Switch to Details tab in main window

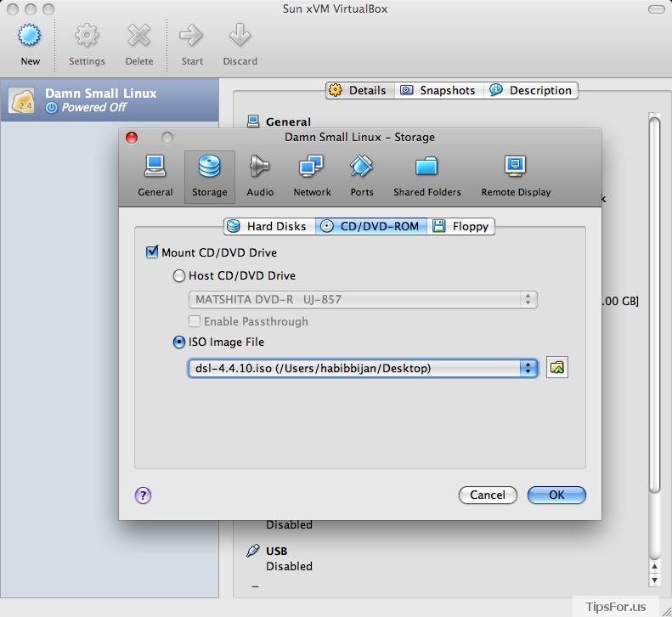pos(360,90)
